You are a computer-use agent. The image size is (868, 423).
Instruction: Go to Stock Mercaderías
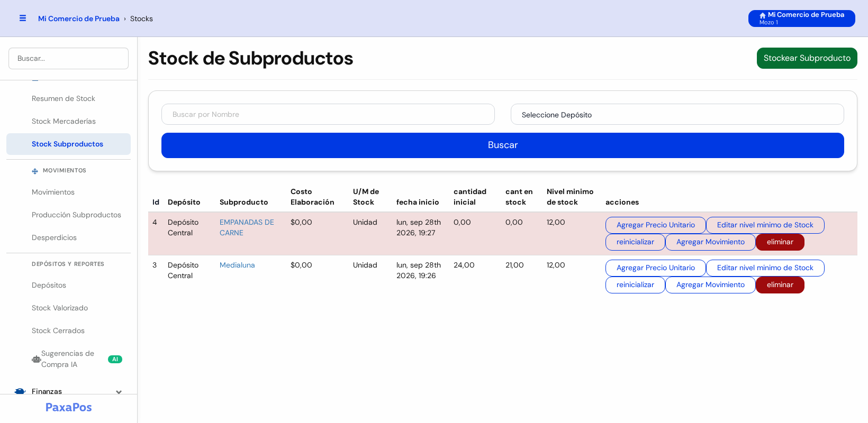point(64,121)
